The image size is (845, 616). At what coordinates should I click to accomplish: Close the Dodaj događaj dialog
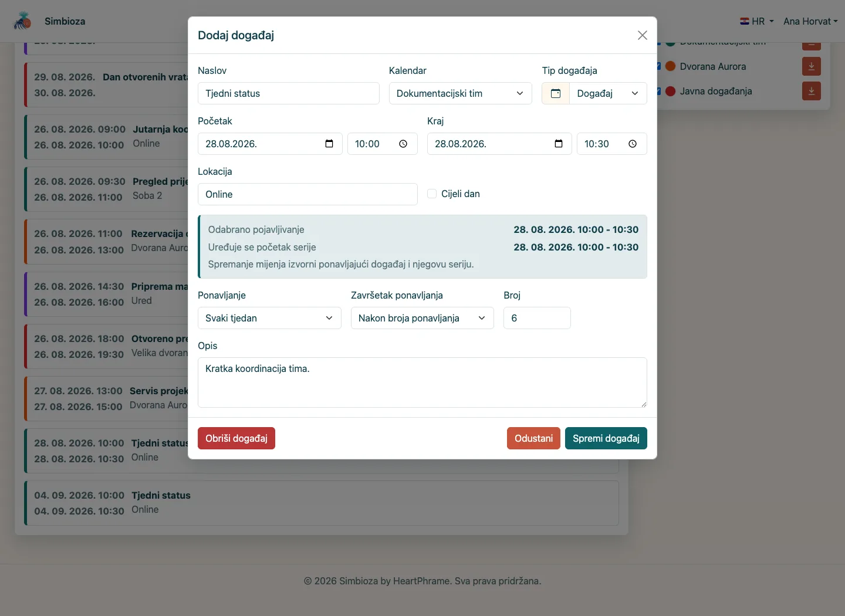[643, 35]
